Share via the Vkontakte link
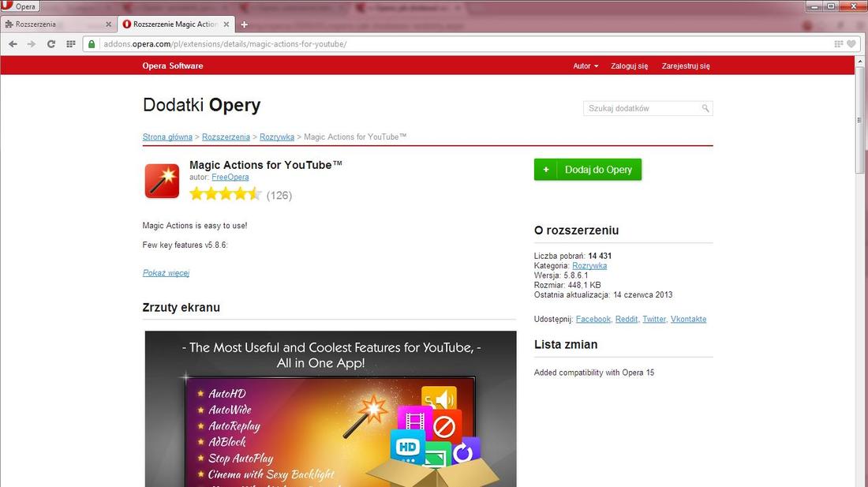The height and width of the screenshot is (487, 868). (x=689, y=320)
